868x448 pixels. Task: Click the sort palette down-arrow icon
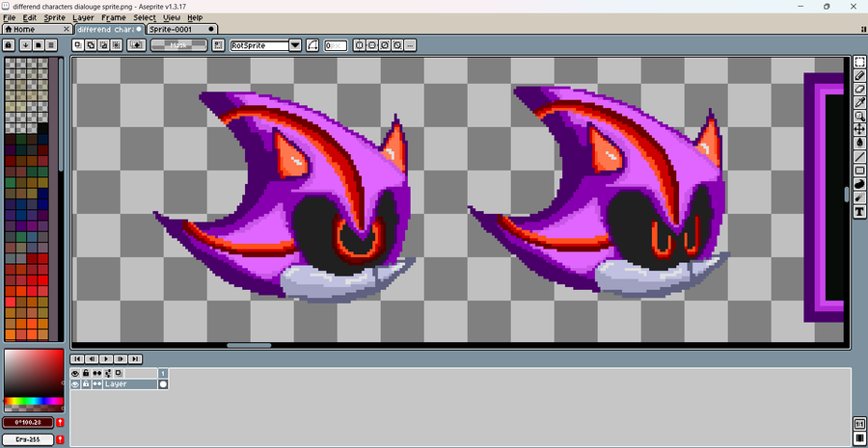point(25,45)
